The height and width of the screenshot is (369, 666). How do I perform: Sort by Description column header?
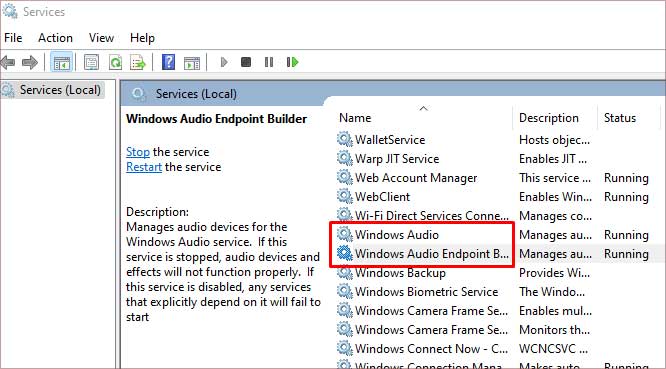point(548,118)
